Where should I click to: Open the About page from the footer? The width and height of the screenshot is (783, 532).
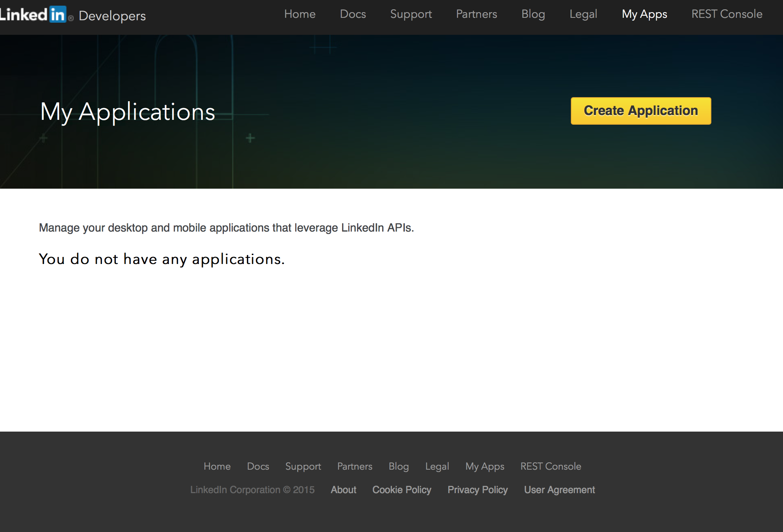pos(343,490)
